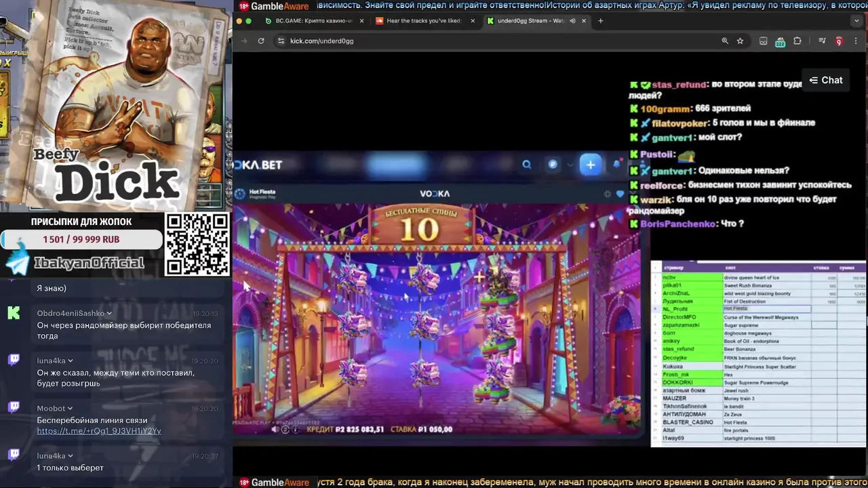Click the 100gramm username in chat
Screen dimensions: 868x488
click(x=665, y=108)
